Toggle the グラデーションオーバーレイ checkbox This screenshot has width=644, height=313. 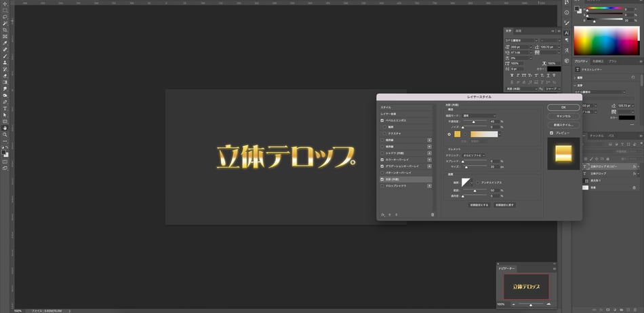[x=382, y=165]
